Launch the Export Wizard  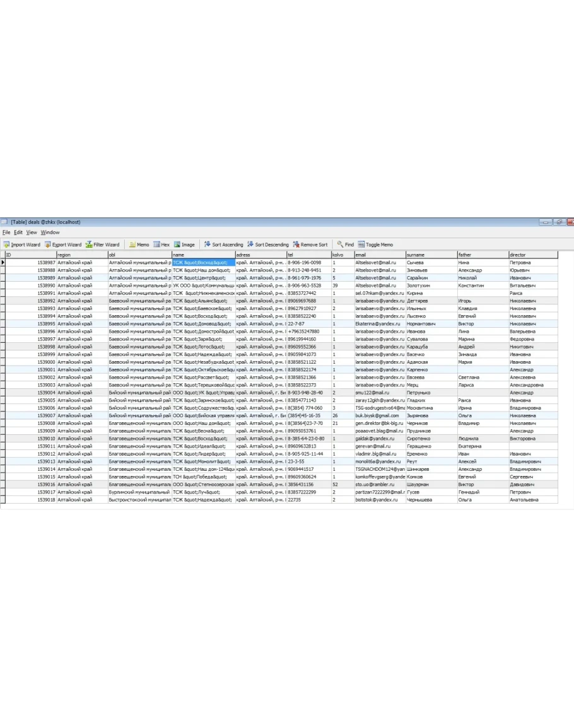[63, 245]
